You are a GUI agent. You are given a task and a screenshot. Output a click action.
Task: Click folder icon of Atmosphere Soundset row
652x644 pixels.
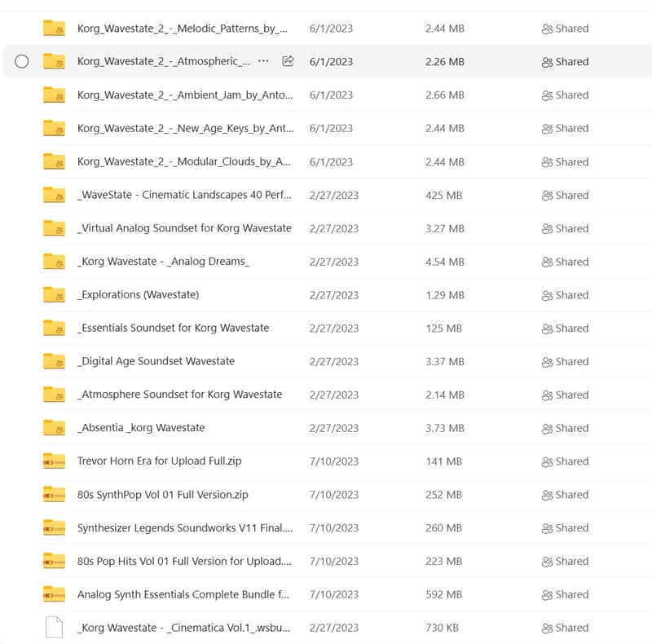54,395
